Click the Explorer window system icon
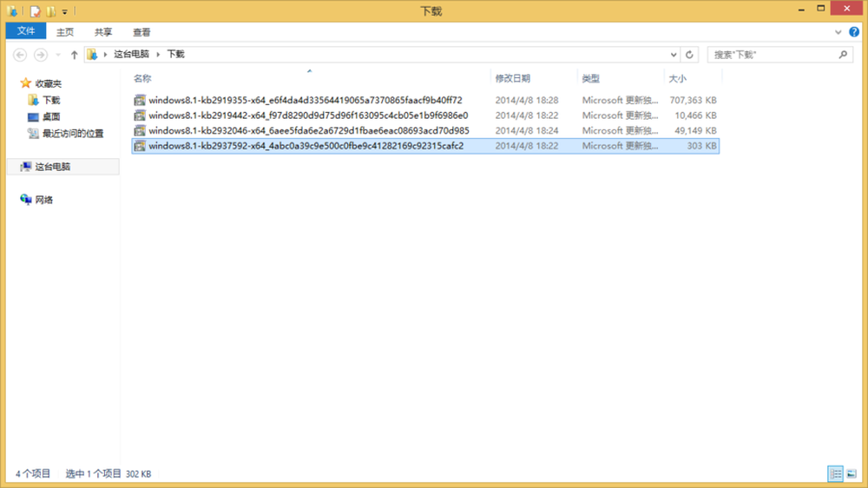The width and height of the screenshot is (868, 488). coord(12,10)
